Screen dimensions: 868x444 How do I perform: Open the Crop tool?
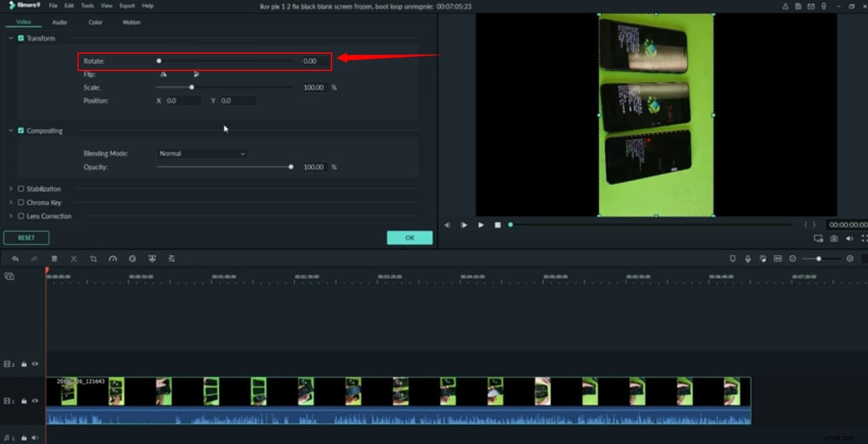[x=93, y=258]
